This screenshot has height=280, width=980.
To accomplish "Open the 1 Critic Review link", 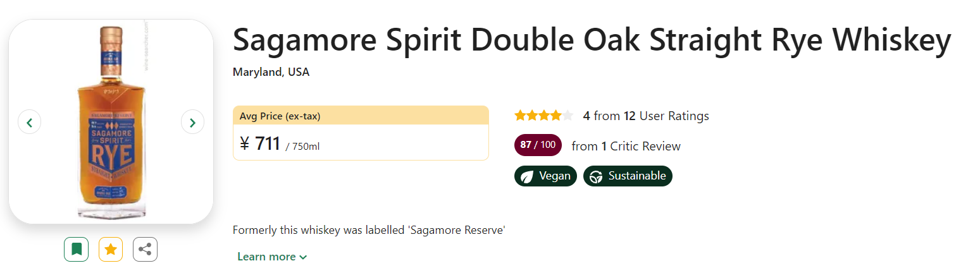I will (x=641, y=146).
